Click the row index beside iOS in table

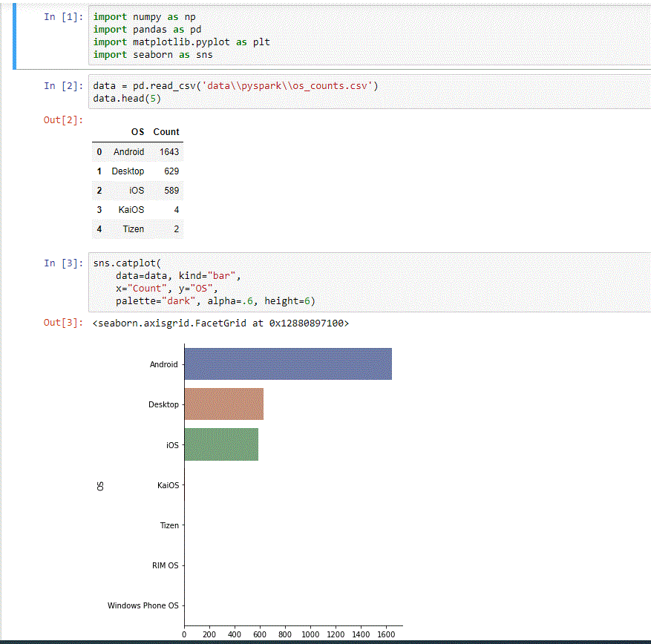coord(99,191)
